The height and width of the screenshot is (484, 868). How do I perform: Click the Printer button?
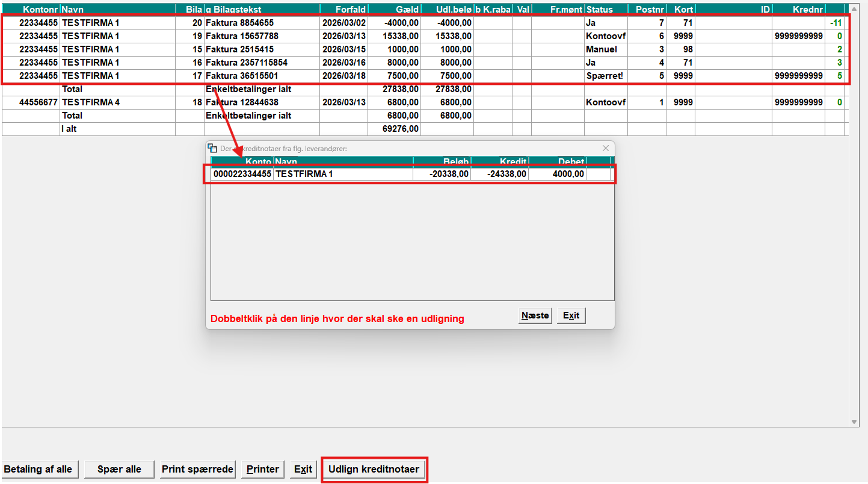[x=263, y=470]
